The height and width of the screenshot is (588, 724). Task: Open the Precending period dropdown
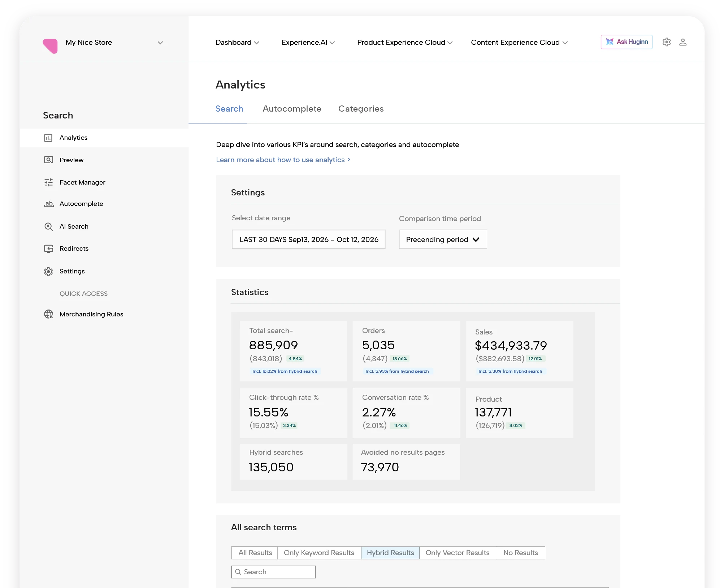[x=443, y=239]
